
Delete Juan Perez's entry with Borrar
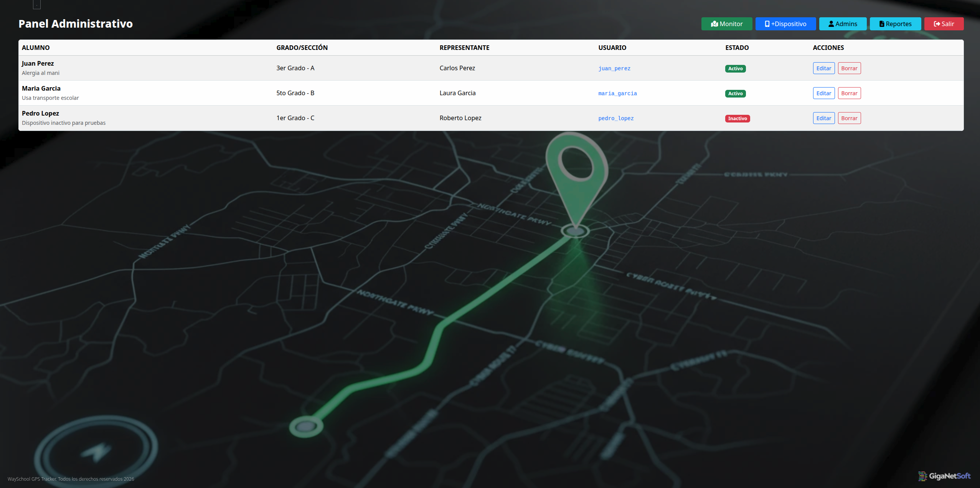849,68
